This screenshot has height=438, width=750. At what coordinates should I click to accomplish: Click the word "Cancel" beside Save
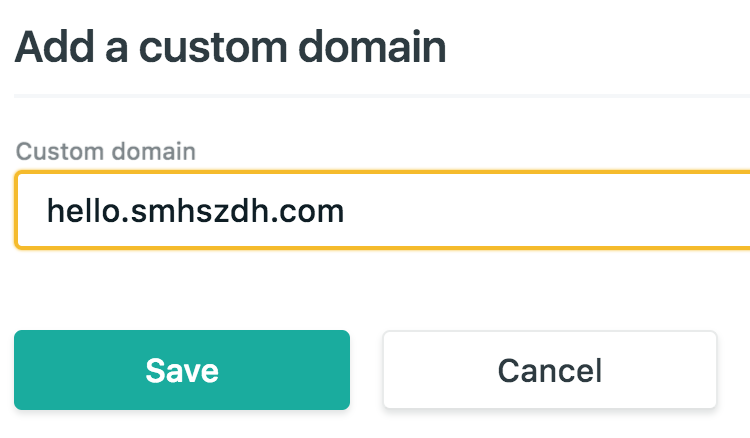pos(550,370)
